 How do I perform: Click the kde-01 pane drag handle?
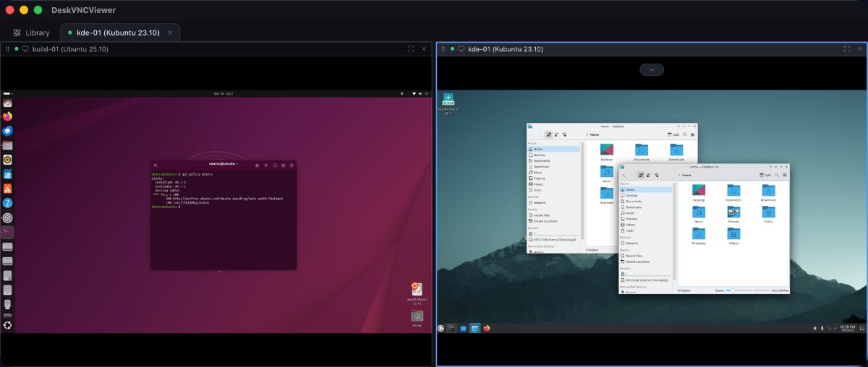click(443, 49)
